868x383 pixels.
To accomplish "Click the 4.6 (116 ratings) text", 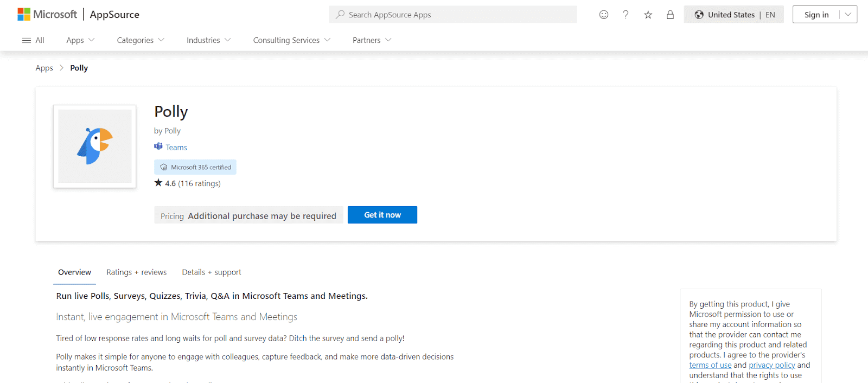I will click(193, 183).
